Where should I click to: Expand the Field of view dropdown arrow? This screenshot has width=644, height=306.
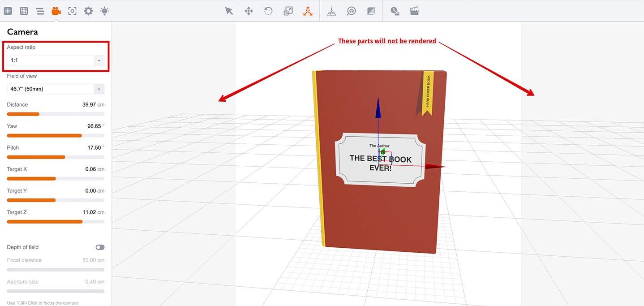(99, 89)
